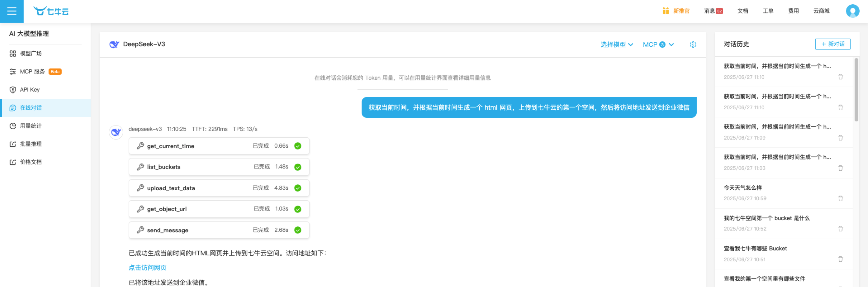Open 费用 in top bar

pyautogui.click(x=793, y=11)
